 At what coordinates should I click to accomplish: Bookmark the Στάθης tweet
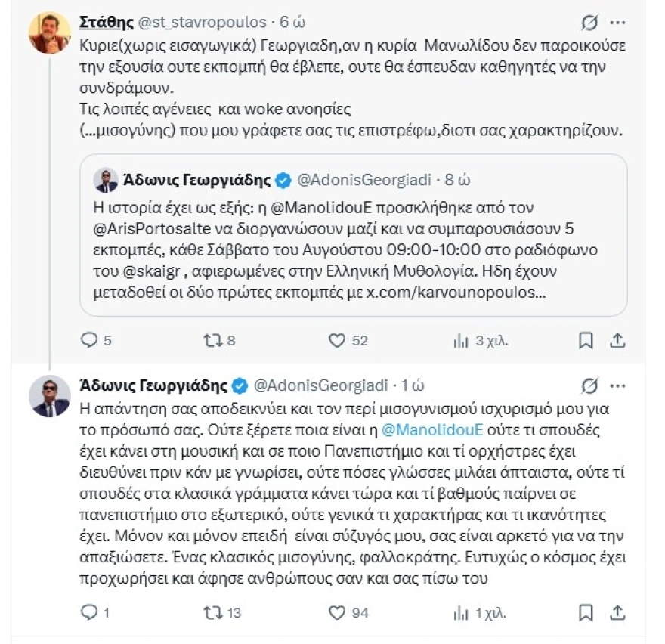(x=586, y=340)
